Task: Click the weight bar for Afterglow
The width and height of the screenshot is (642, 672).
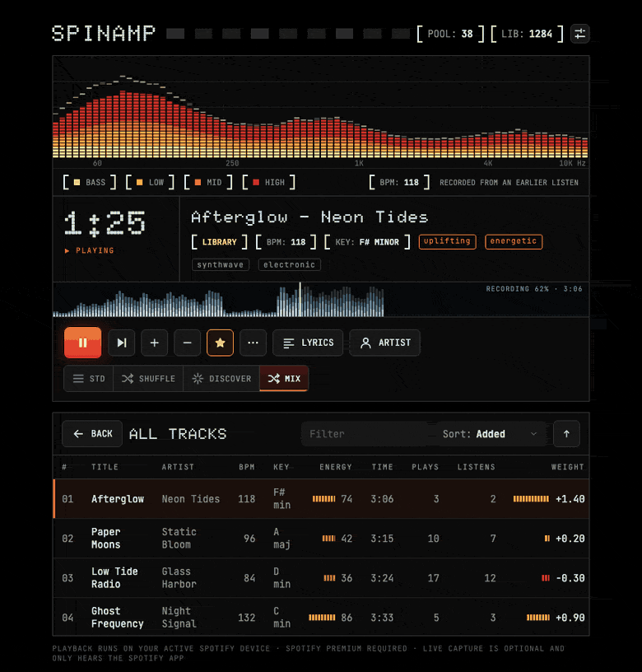Action: (531, 499)
